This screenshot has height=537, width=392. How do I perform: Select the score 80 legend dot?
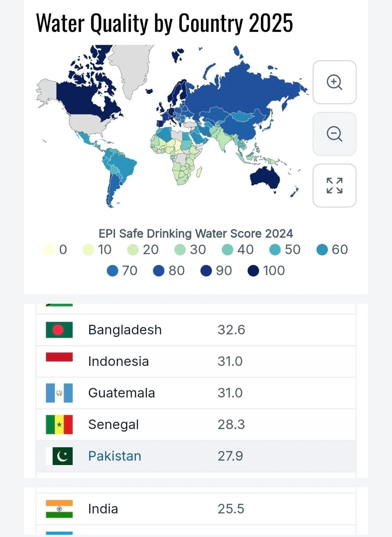coord(159,271)
